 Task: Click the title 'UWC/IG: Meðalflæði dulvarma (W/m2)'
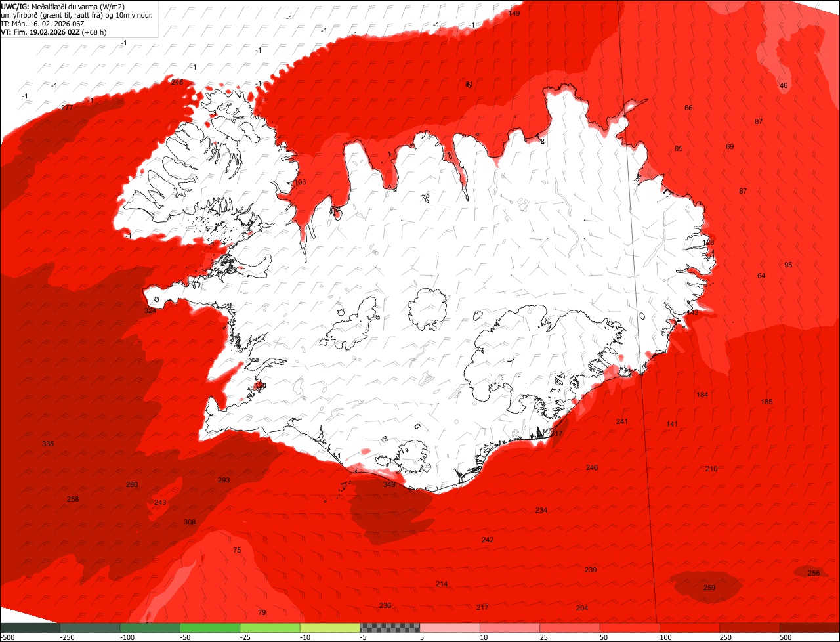click(x=63, y=6)
